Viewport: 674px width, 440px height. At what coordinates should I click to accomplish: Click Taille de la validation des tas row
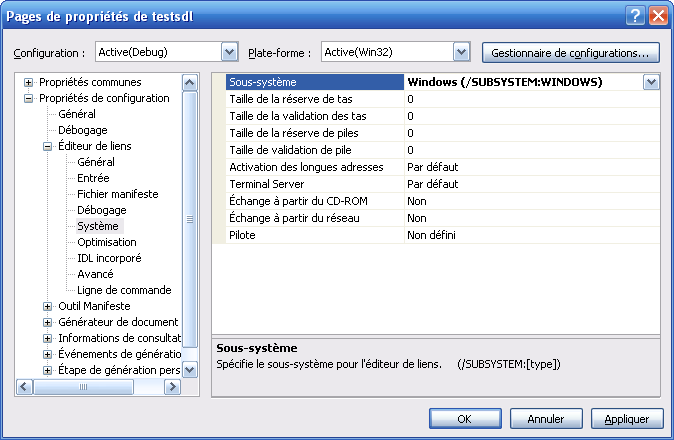pyautogui.click(x=443, y=116)
